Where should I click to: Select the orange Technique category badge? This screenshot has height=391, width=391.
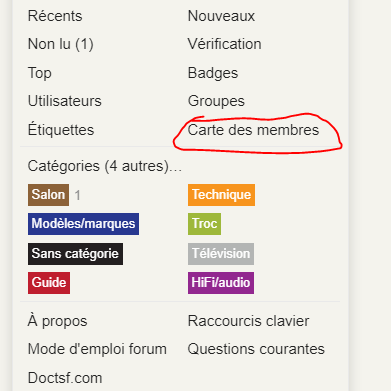[x=221, y=195]
